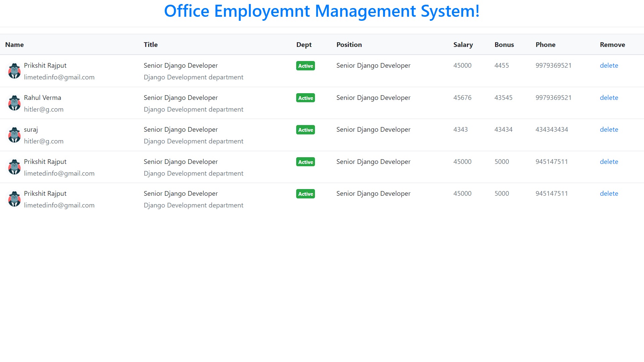The width and height of the screenshot is (644, 362).
Task: Click Prikshit Rajput's profile avatar in first row
Action: [14, 71]
